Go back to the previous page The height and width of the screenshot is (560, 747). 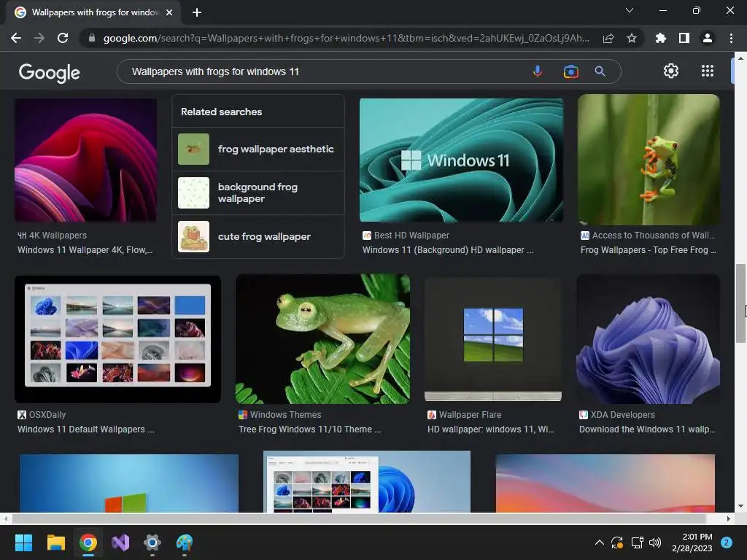coord(16,38)
